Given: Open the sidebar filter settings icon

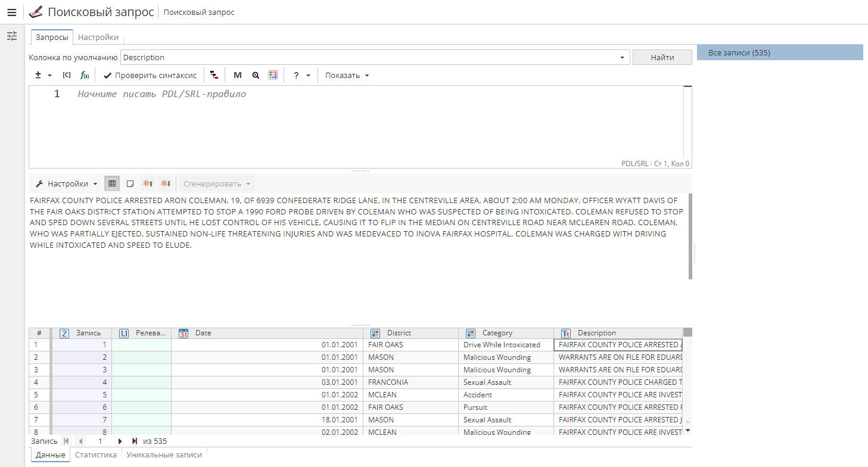Looking at the screenshot, I should click(12, 36).
